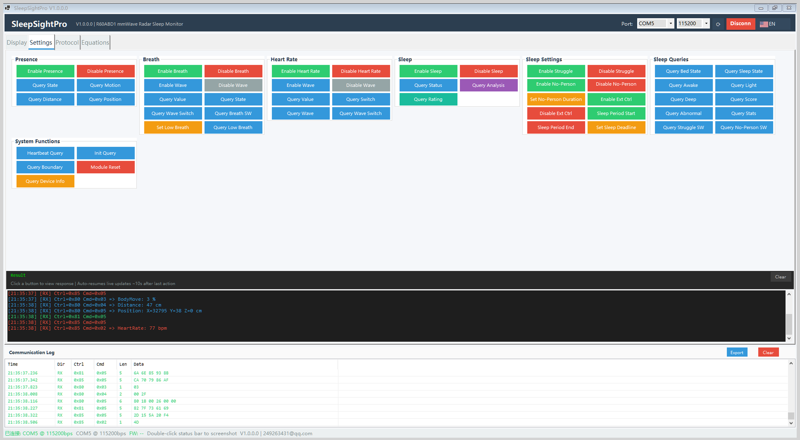Expand the 115200 baud rate dropdown
The width and height of the screenshot is (800, 440).
(693, 23)
